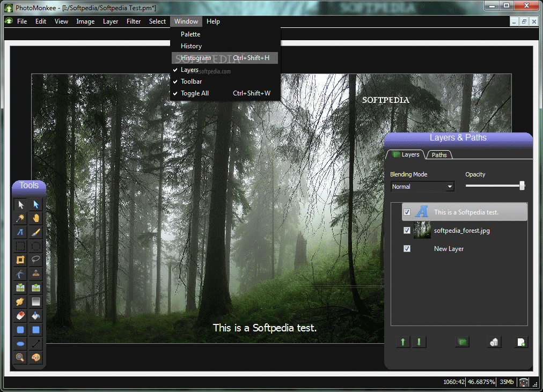543x392 pixels.
Task: Select the magnifier zoom tool
Action: pyautogui.click(x=20, y=357)
